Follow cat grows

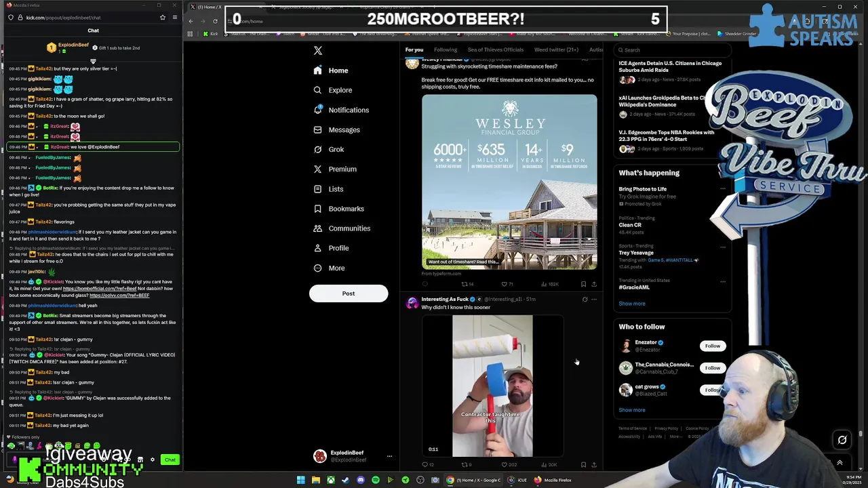pyautogui.click(x=711, y=390)
